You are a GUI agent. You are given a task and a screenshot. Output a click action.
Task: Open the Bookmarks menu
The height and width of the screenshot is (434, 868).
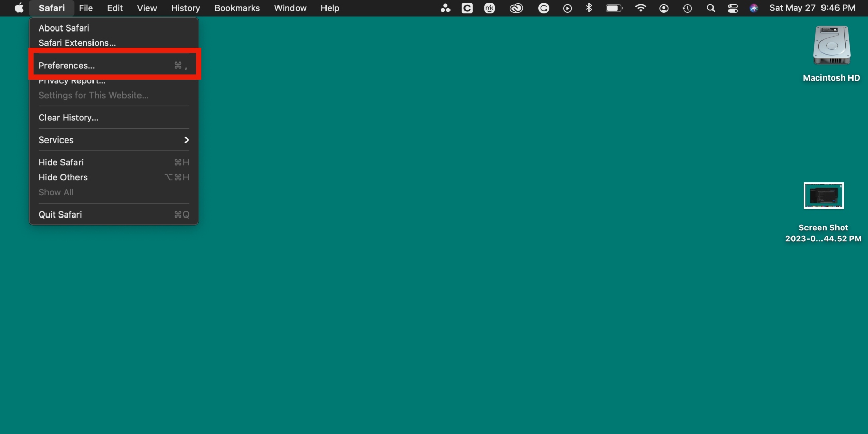click(237, 8)
